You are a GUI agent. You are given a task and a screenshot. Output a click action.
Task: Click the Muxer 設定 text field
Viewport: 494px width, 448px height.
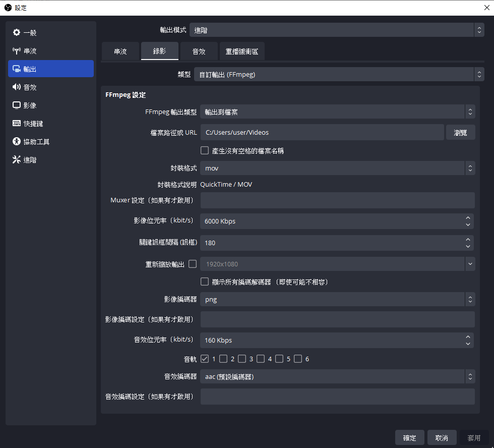pyautogui.click(x=337, y=200)
